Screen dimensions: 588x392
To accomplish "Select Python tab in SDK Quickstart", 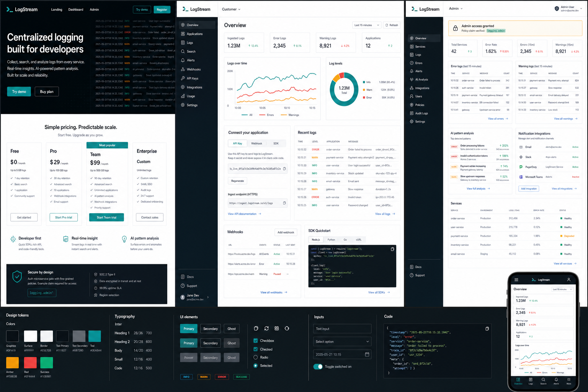I will pos(331,240).
